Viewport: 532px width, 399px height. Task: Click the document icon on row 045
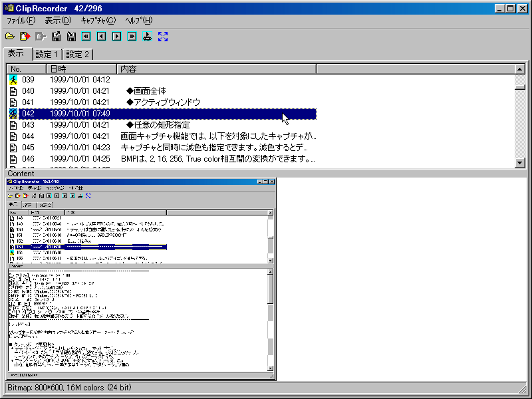pos(13,148)
